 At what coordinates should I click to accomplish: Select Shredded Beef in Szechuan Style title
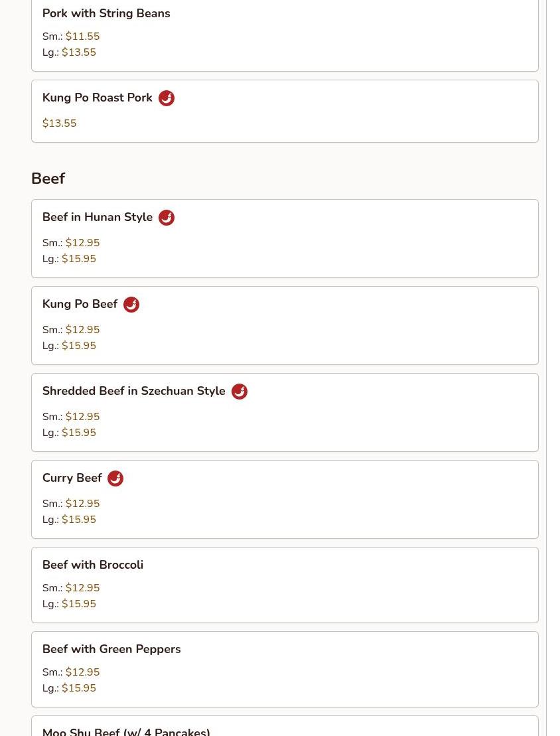click(133, 391)
